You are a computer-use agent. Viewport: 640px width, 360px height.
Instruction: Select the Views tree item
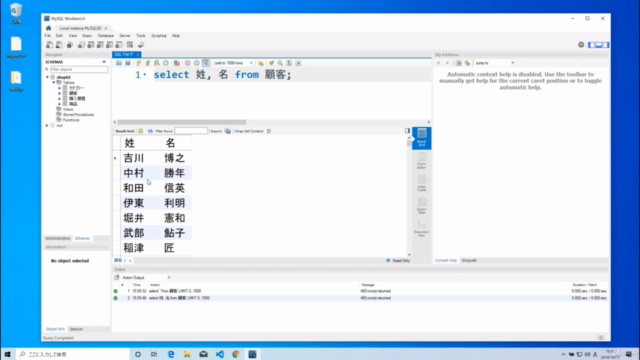click(68, 109)
